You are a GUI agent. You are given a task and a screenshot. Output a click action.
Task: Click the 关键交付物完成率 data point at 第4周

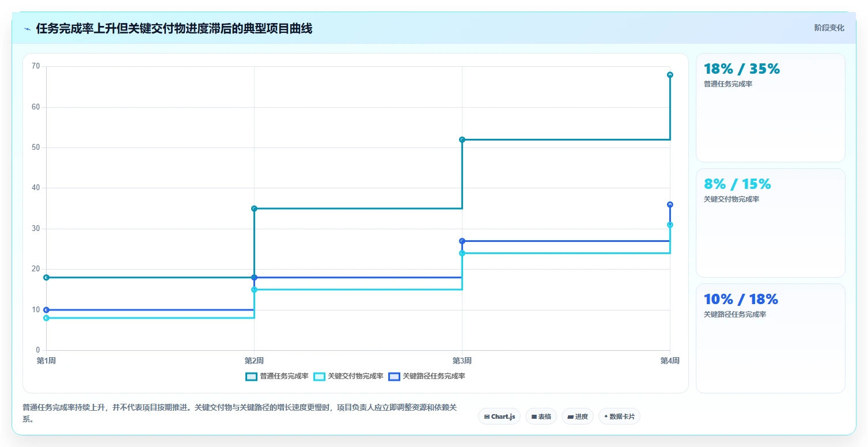click(x=670, y=225)
